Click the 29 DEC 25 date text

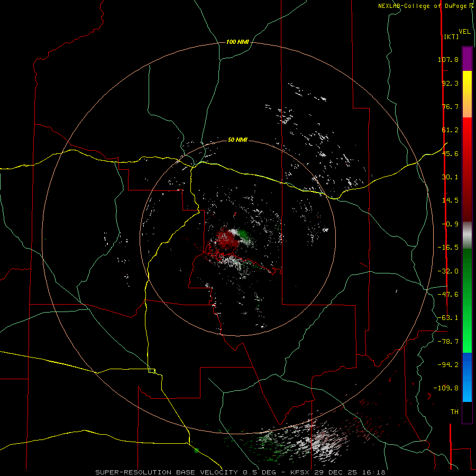pos(336,472)
